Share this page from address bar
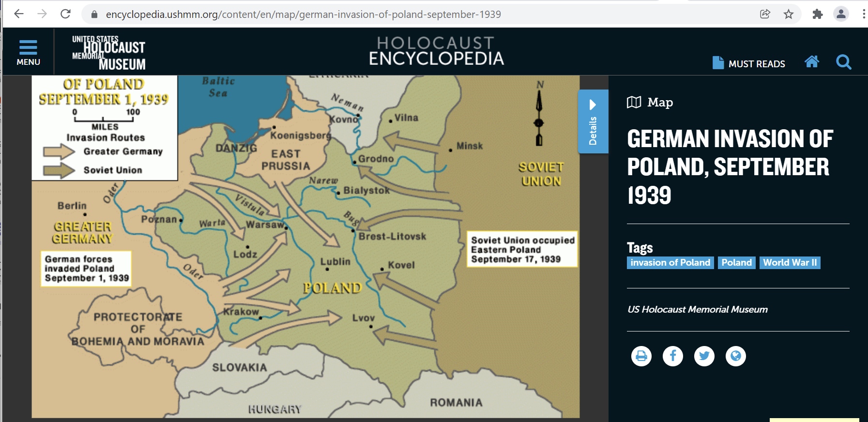Screen dimensions: 868x422 pyautogui.click(x=765, y=14)
